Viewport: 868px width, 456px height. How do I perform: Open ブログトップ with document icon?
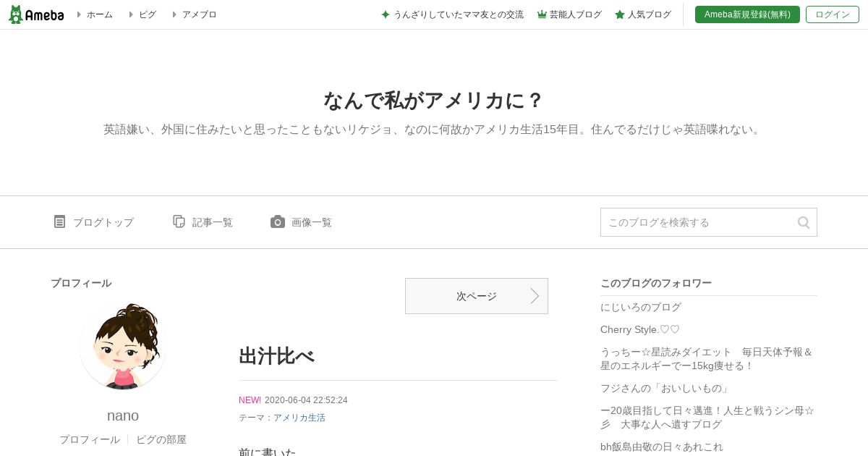click(x=59, y=221)
